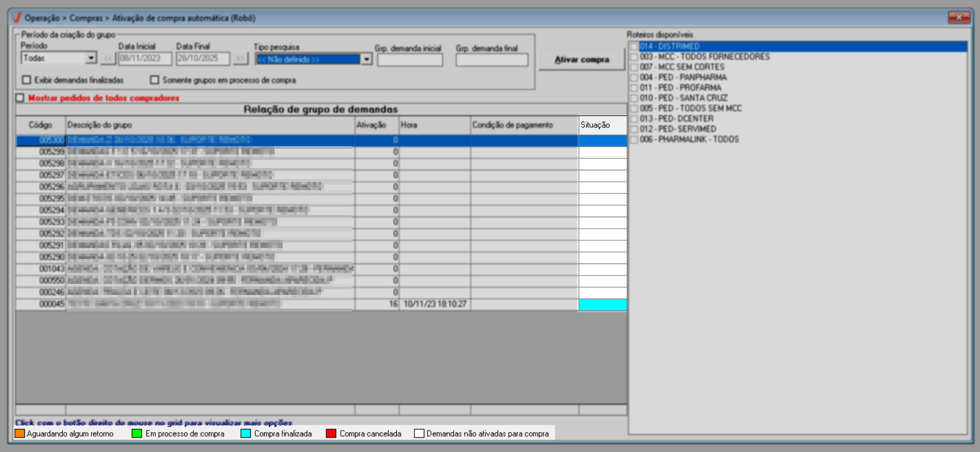Image resolution: width=980 pixels, height=452 pixels.
Task: Check Mostrar pedidos de todos compradores
Action: 20,98
